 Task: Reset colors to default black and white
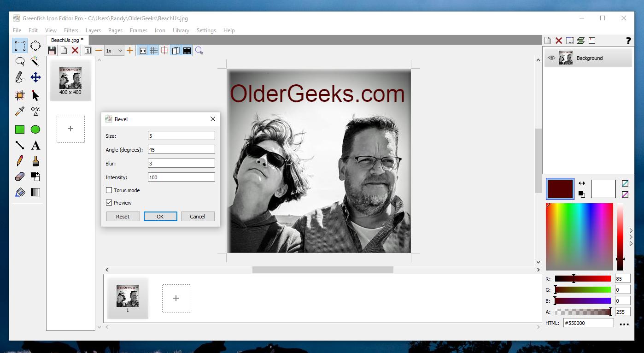[582, 194]
